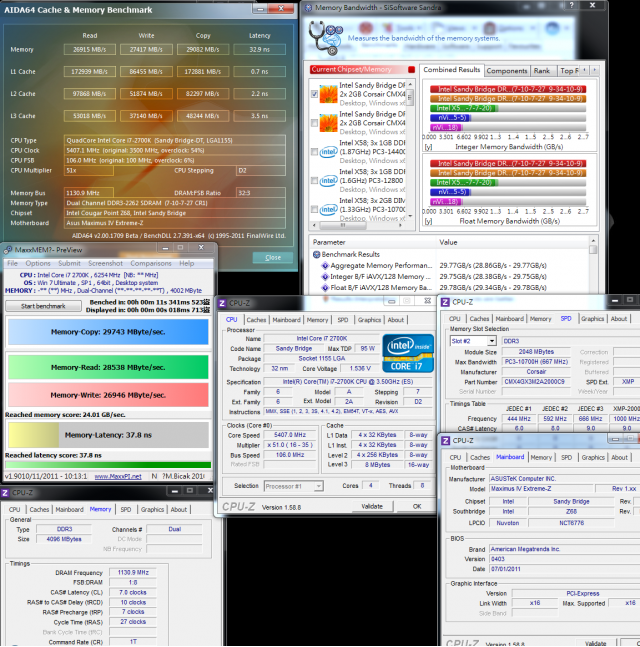Click the sunflower icon of the second Sandy Bridge entry
This screenshot has width=640, height=647.
328,123
